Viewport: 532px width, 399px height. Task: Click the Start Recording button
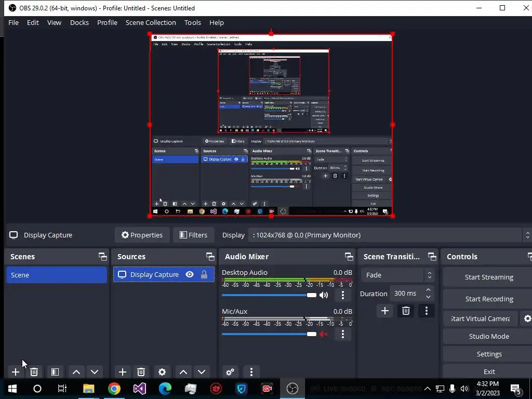point(488,299)
